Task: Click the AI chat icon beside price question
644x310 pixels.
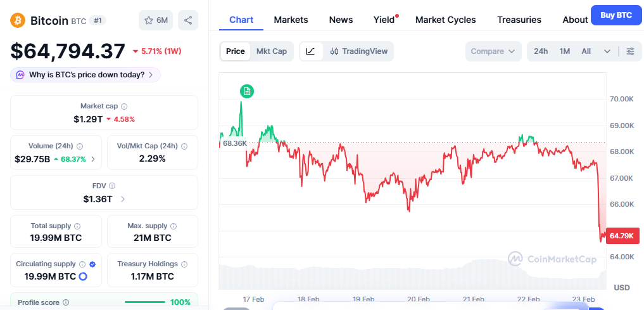Action: pyautogui.click(x=20, y=75)
